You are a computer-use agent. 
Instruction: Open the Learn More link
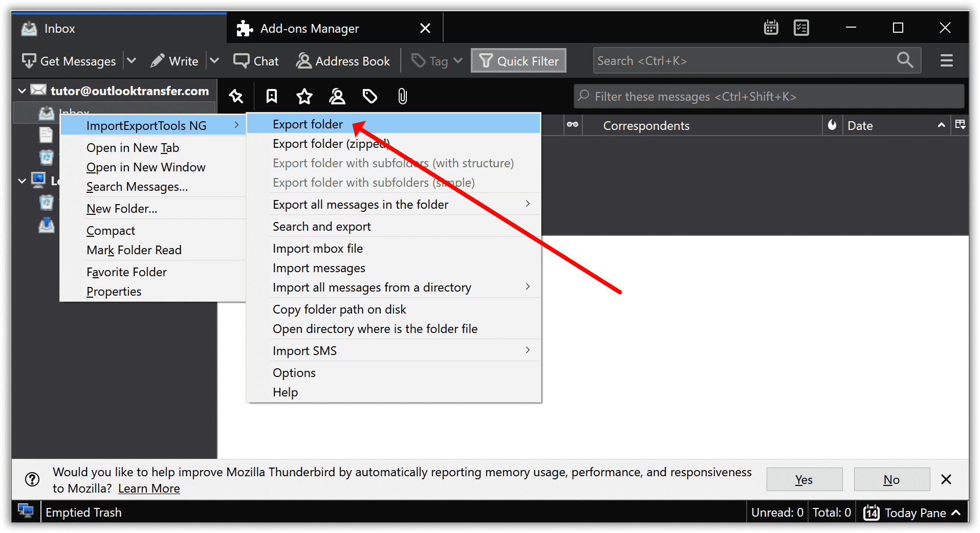[149, 488]
